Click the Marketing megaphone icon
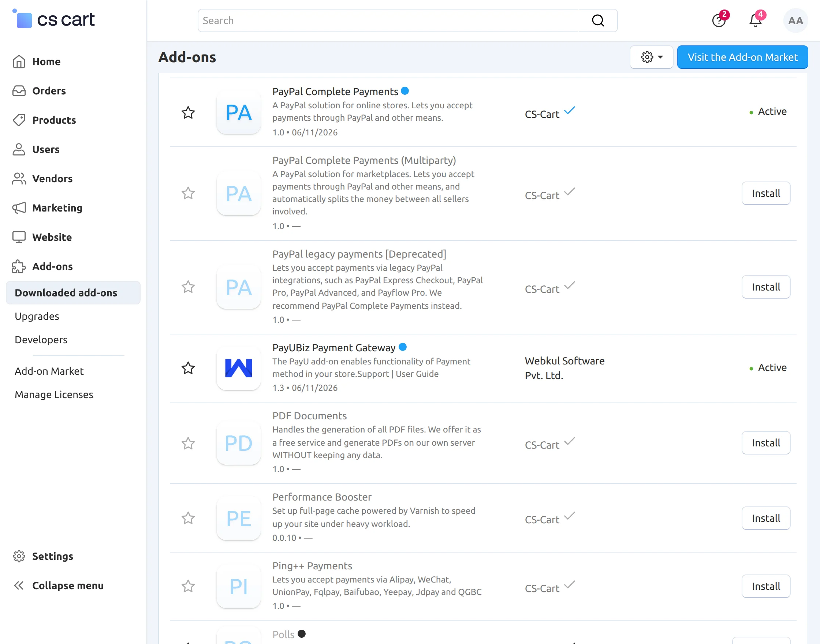 point(19,208)
